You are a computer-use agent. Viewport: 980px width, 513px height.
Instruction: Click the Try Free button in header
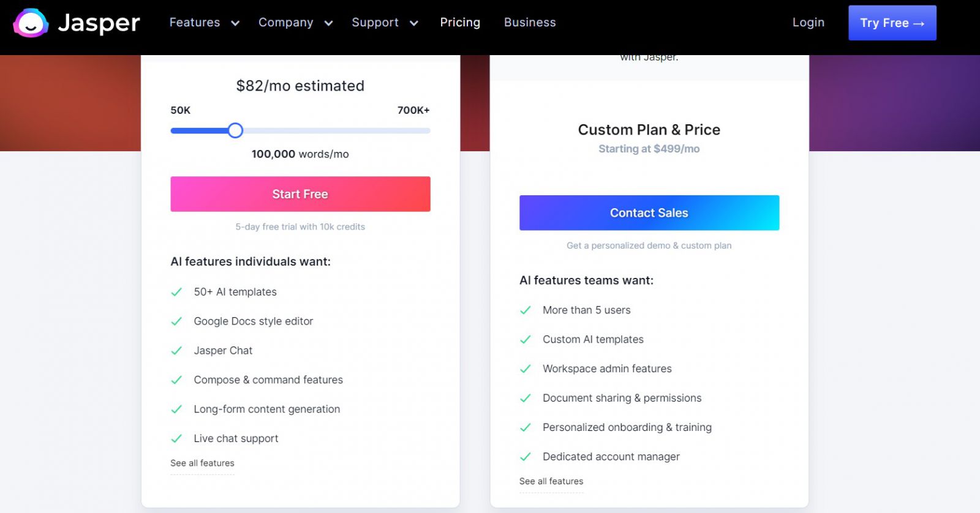(892, 23)
